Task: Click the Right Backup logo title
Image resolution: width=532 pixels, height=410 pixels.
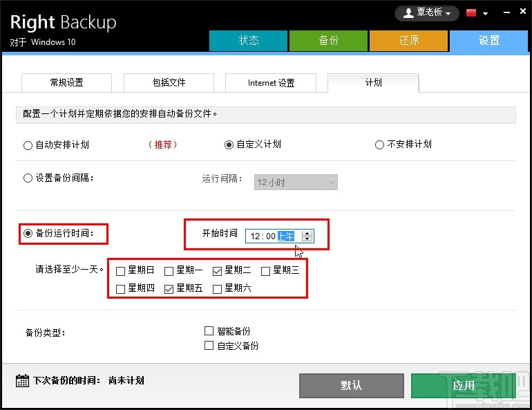Action: (63, 22)
